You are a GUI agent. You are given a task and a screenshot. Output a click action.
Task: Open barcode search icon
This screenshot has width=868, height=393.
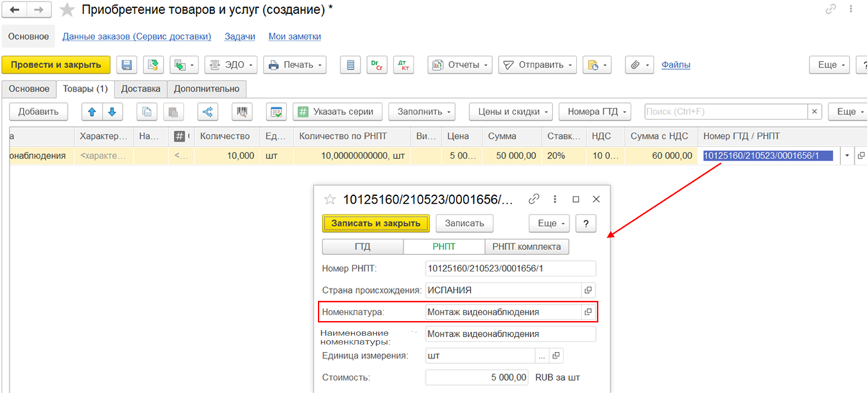coord(242,112)
